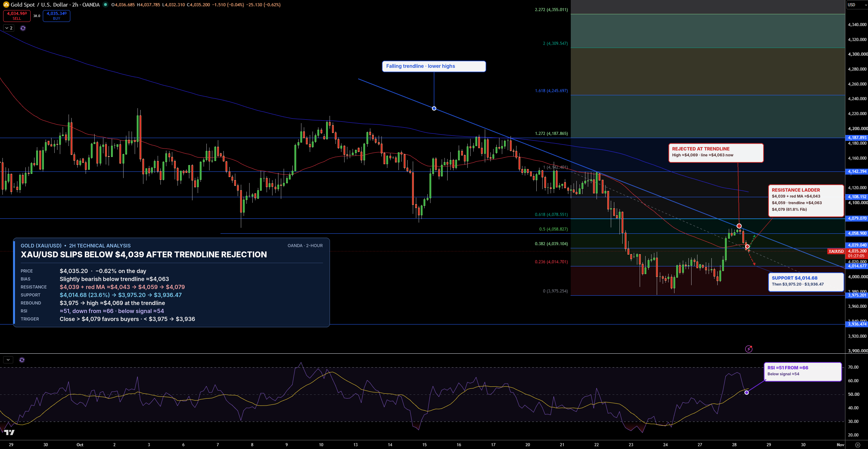Click the red XAUUSD current price tag
The width and height of the screenshot is (868, 449).
point(836,251)
